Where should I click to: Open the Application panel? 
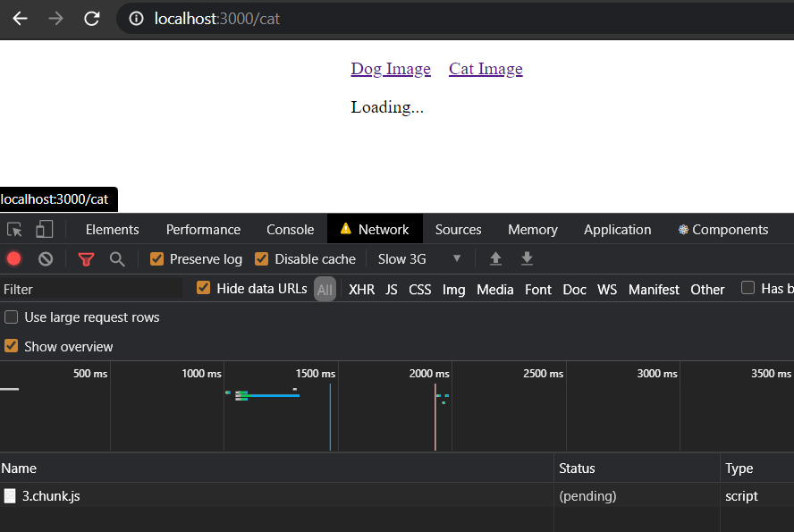(617, 229)
